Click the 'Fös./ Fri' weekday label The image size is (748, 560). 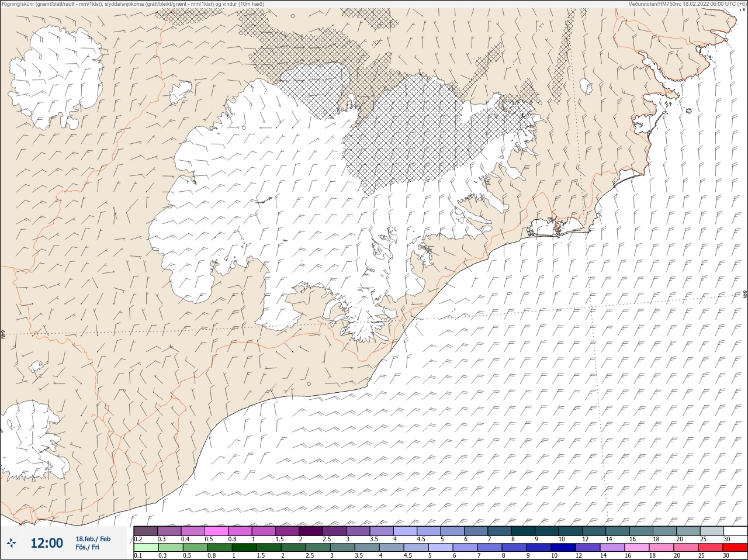tap(87, 547)
